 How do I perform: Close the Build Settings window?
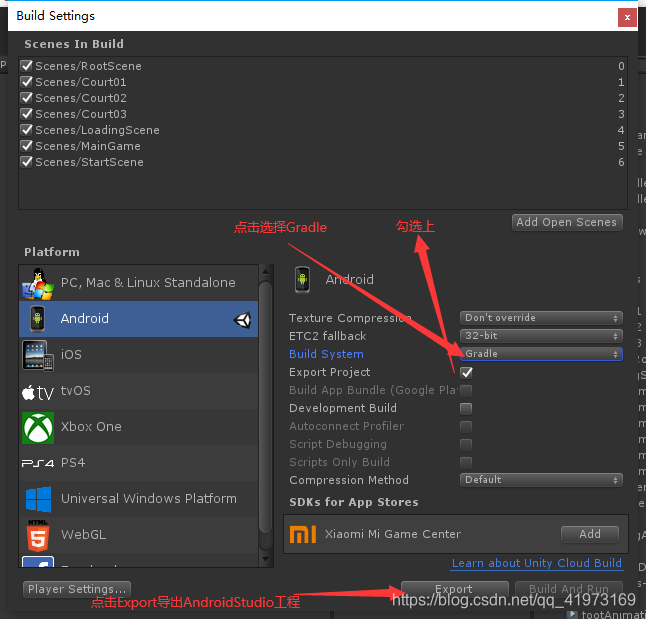point(627,17)
